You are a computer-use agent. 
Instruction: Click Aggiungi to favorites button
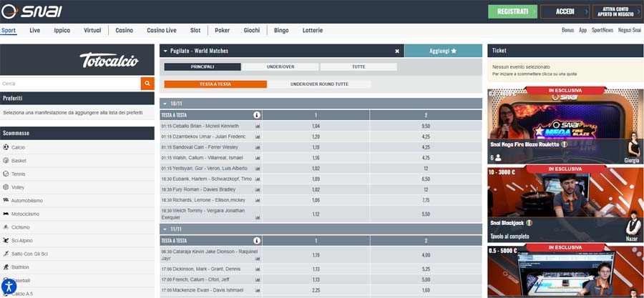click(443, 51)
